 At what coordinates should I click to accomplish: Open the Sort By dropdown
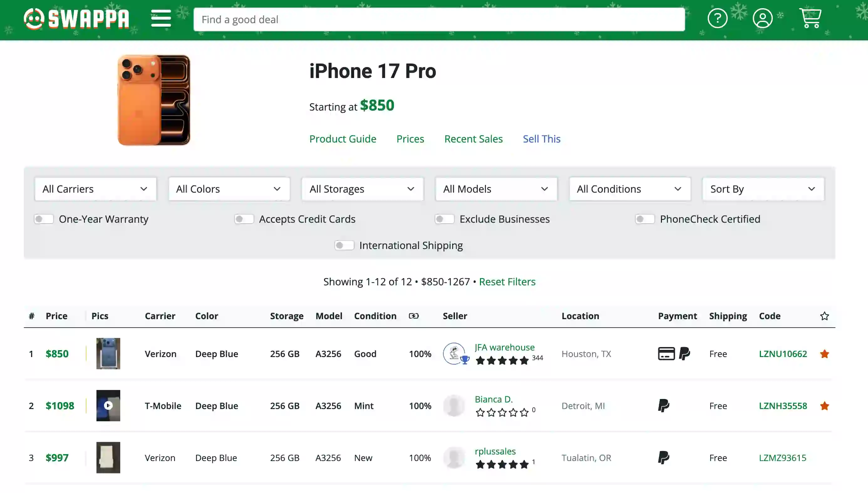coord(763,189)
